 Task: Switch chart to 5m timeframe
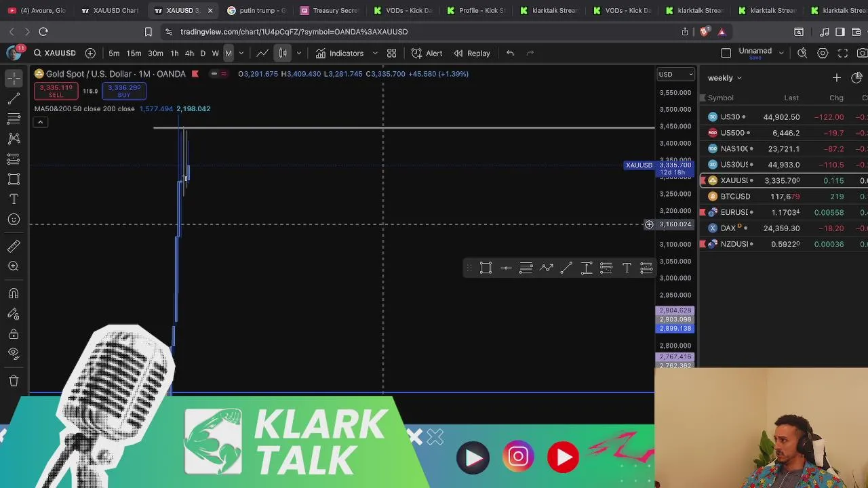pos(114,53)
